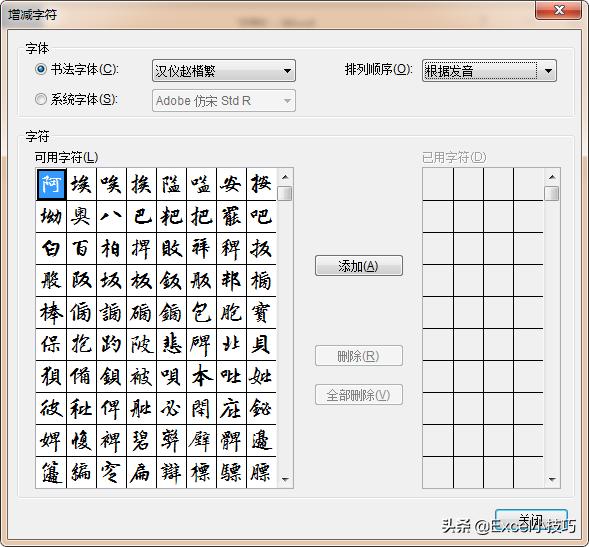589x547 pixels.
Task: Select the character 悲 in the grid
Action: pyautogui.click(x=171, y=345)
